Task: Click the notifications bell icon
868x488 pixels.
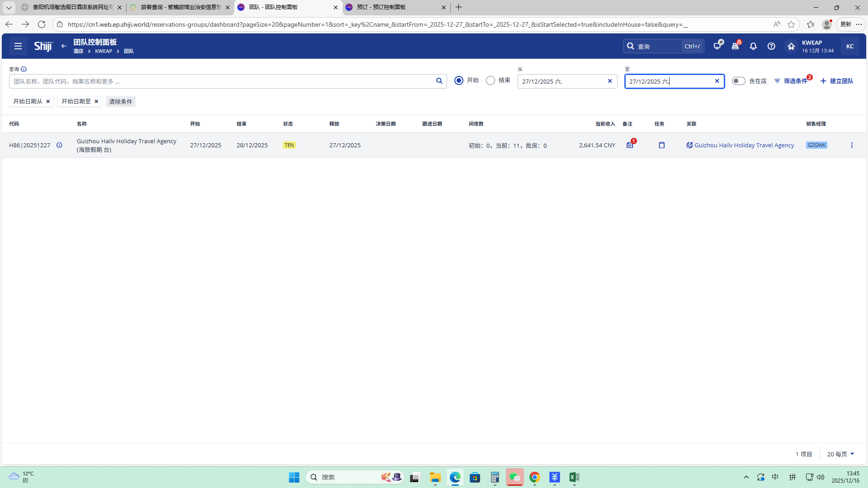Action: click(x=753, y=46)
